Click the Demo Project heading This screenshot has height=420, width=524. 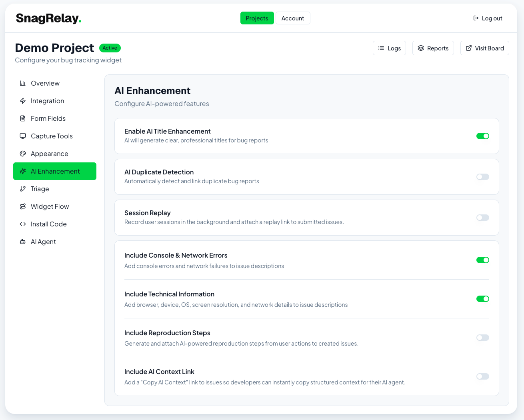[54, 48]
